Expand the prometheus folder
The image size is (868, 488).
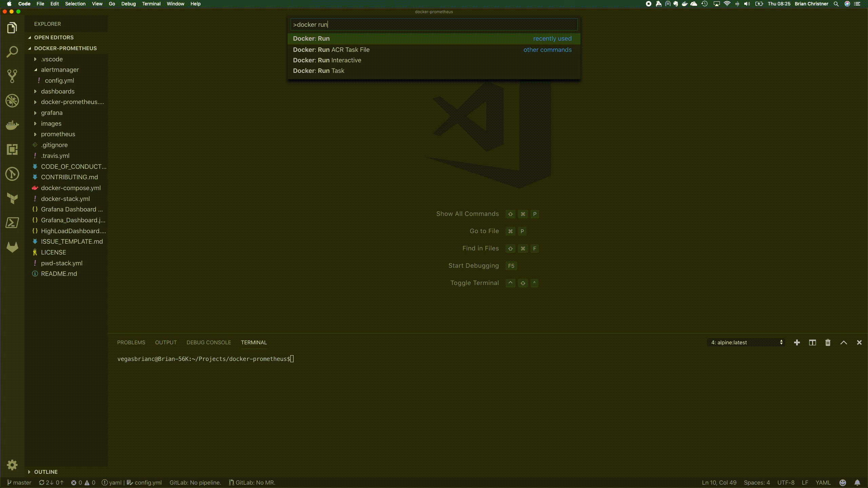(58, 134)
